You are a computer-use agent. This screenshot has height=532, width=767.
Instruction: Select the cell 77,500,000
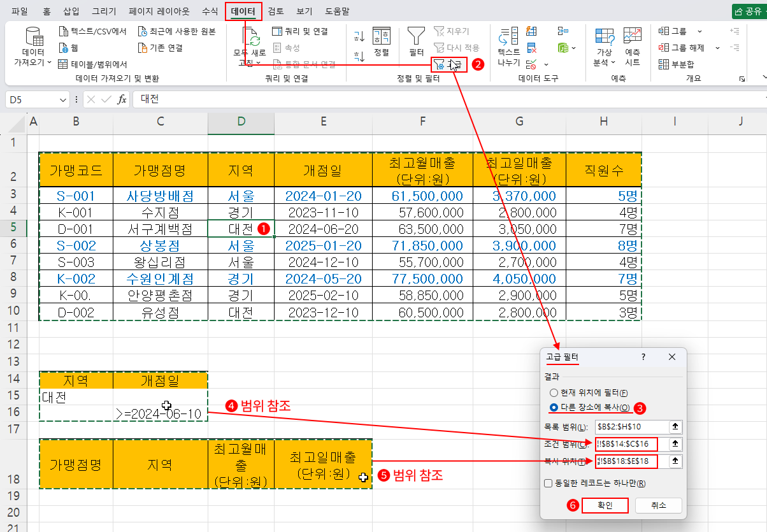(x=423, y=278)
